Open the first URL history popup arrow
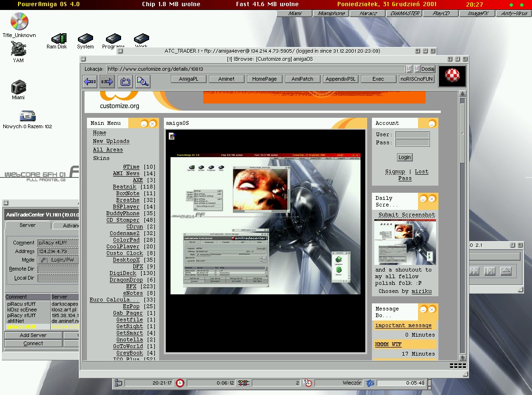532x395 pixels. click(409, 69)
